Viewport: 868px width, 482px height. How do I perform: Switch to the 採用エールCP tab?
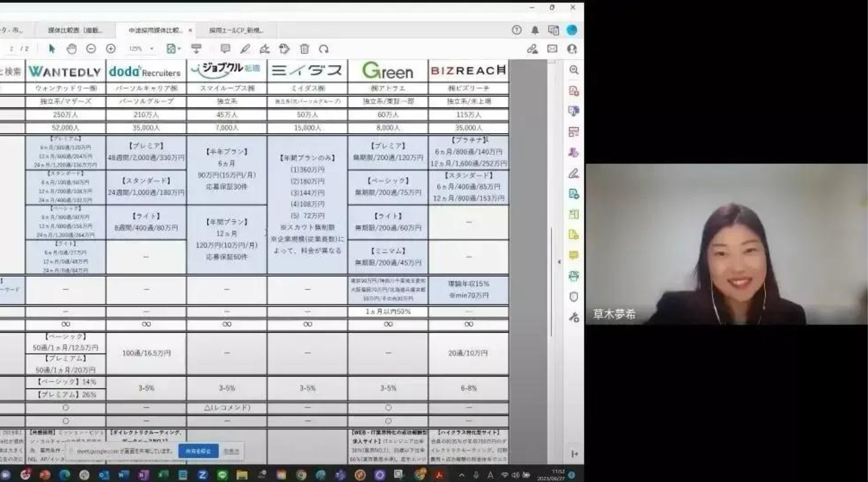click(237, 30)
